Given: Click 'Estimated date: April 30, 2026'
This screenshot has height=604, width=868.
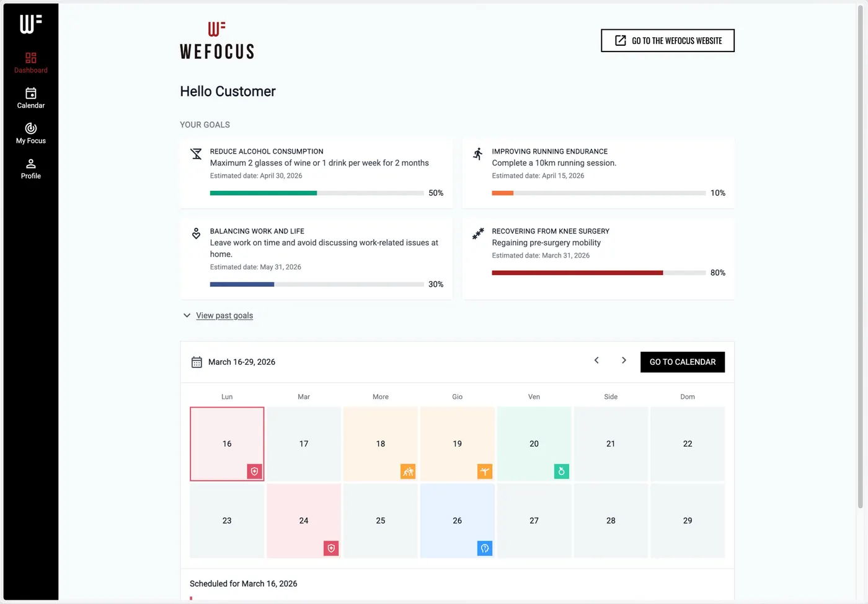Looking at the screenshot, I should [256, 176].
